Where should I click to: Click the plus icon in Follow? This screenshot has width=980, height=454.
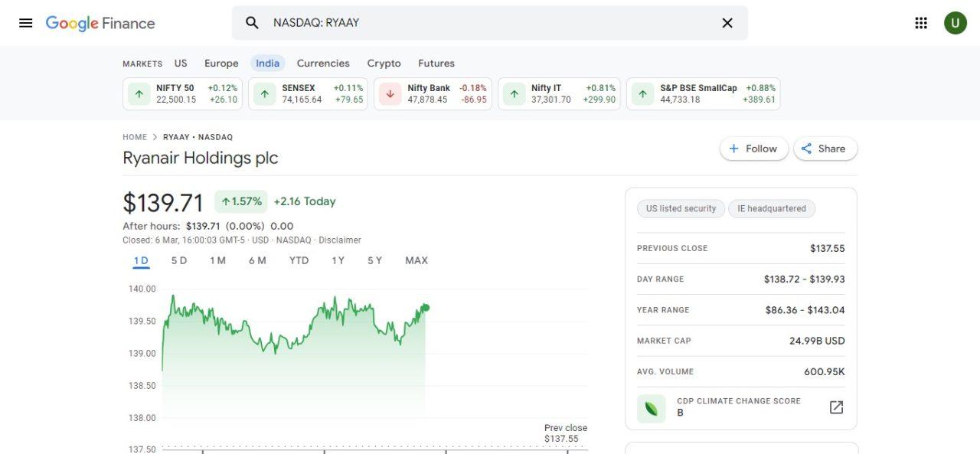733,149
